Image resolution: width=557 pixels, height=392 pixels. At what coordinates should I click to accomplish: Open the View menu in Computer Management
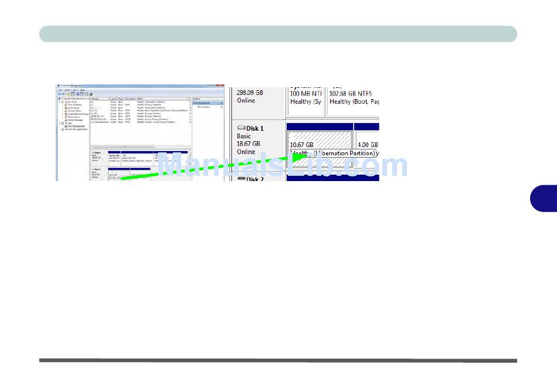pos(75,90)
